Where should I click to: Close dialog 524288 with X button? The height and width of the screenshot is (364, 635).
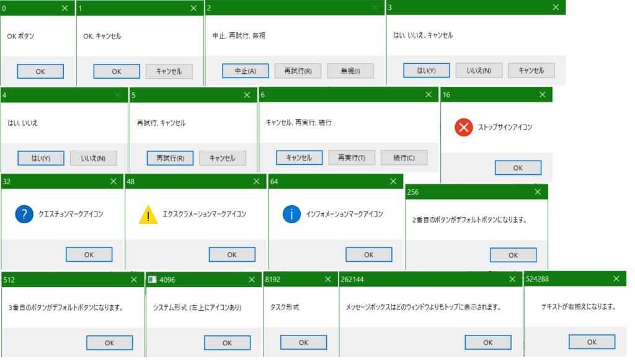tap(616, 278)
